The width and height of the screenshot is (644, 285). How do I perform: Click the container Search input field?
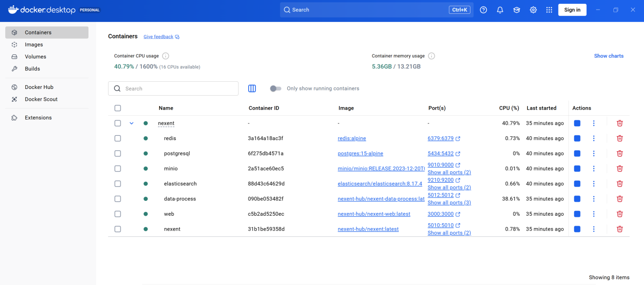click(173, 88)
